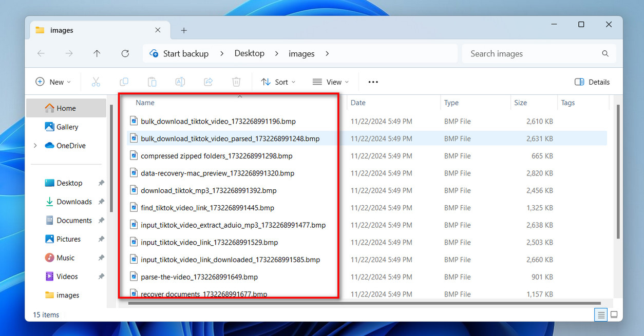Sort by the Date column header

[358, 103]
